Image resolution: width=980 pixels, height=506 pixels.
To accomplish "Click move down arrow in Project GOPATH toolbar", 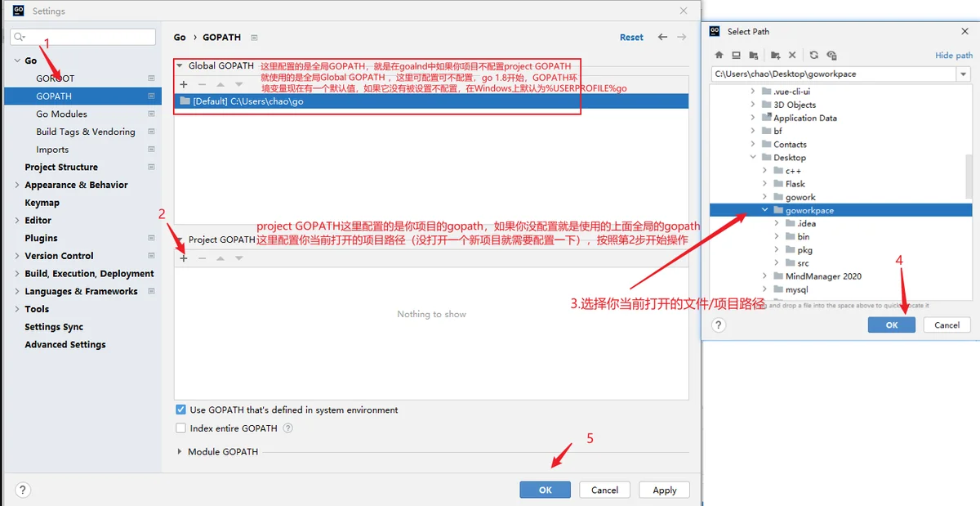I will click(x=238, y=258).
